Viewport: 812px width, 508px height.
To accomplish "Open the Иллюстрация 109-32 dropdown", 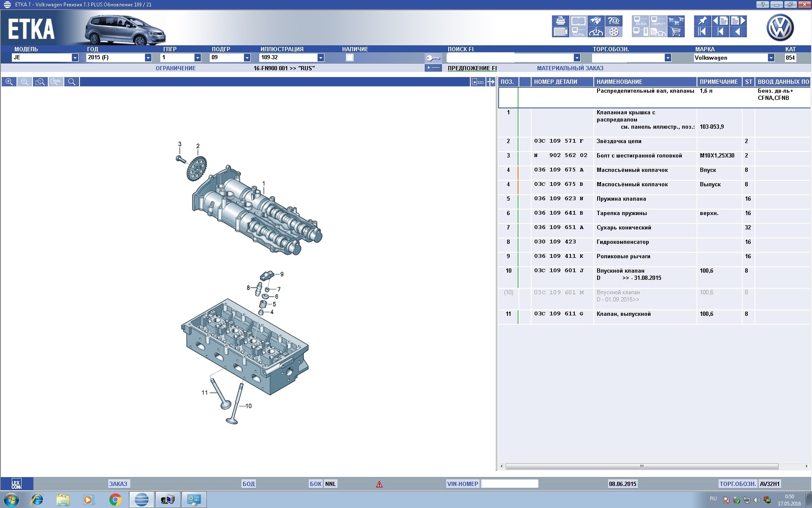I will pyautogui.click(x=321, y=58).
